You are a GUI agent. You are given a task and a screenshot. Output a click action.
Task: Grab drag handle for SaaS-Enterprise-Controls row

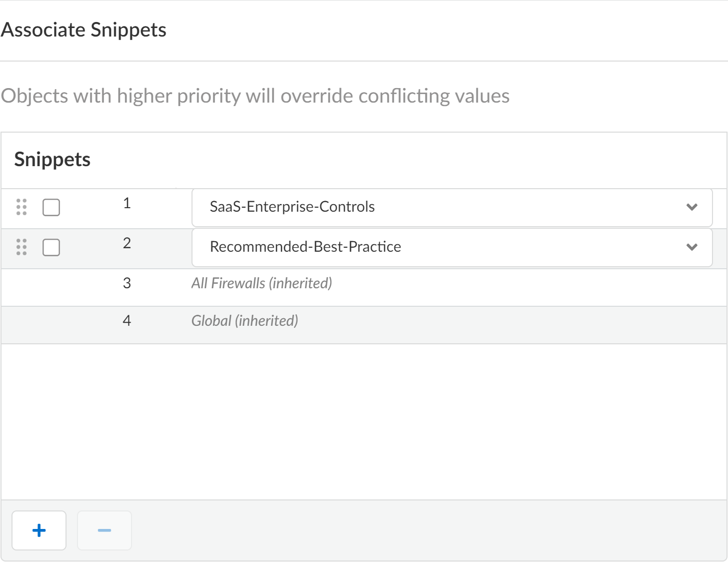(x=21, y=207)
